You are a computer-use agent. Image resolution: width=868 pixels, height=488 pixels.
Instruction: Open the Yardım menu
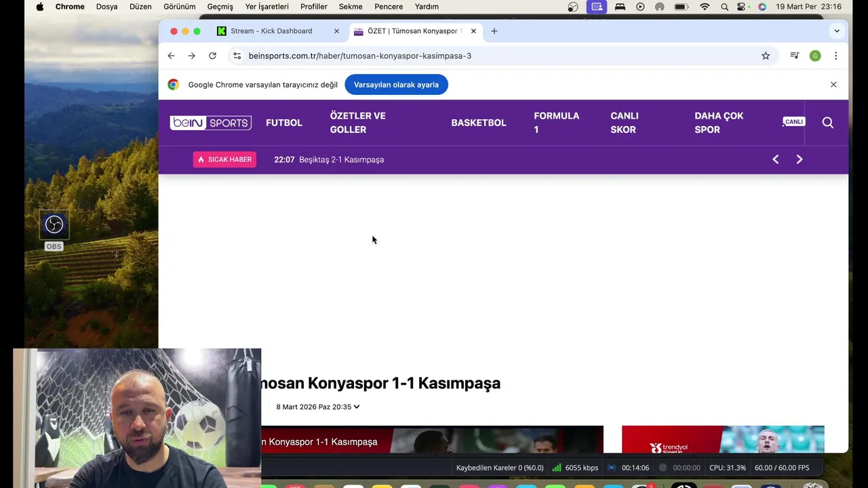pos(427,7)
